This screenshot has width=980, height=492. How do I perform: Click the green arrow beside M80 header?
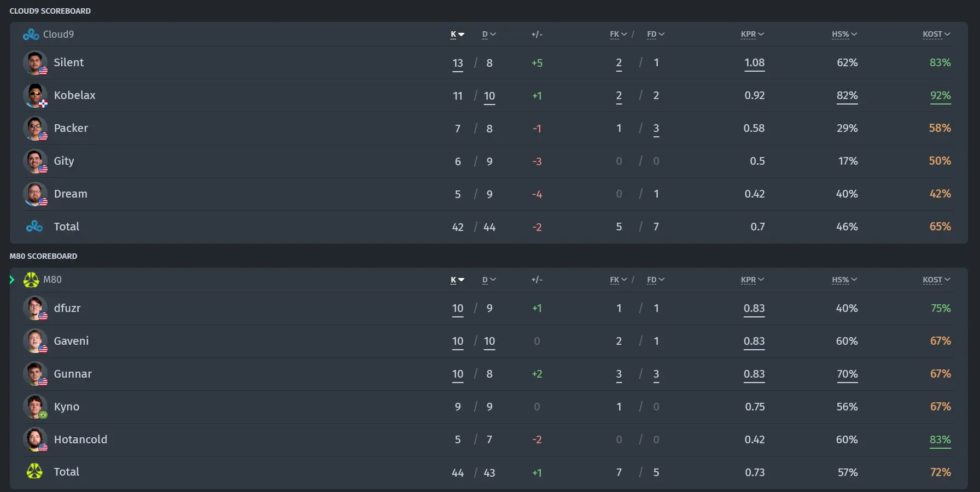pyautogui.click(x=12, y=280)
